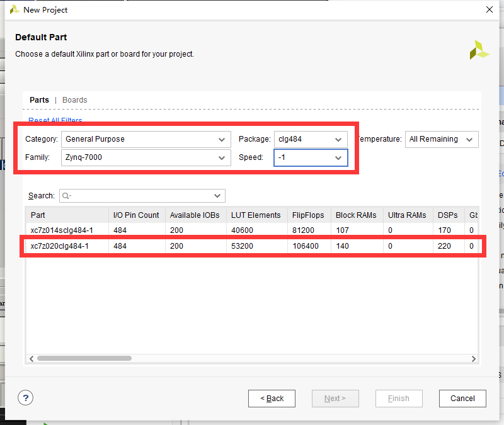Sort by LUT Elements column header
The height and width of the screenshot is (425, 504).
pos(257,215)
